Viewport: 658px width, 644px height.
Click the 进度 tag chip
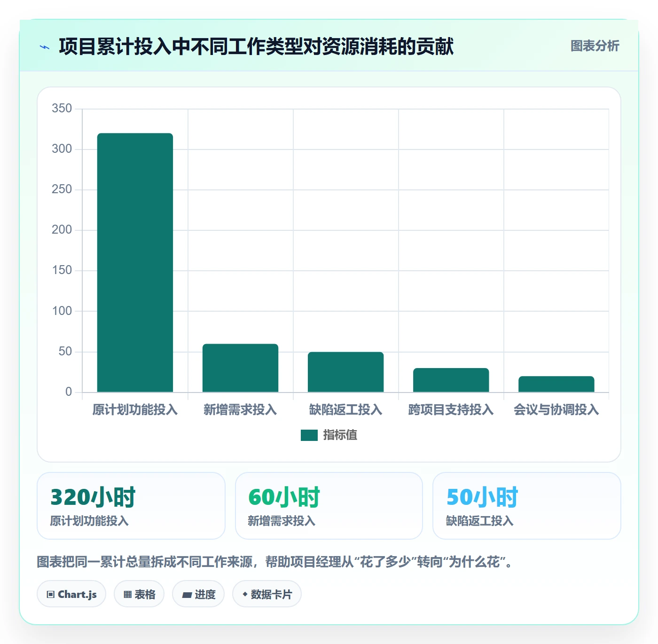tap(198, 594)
